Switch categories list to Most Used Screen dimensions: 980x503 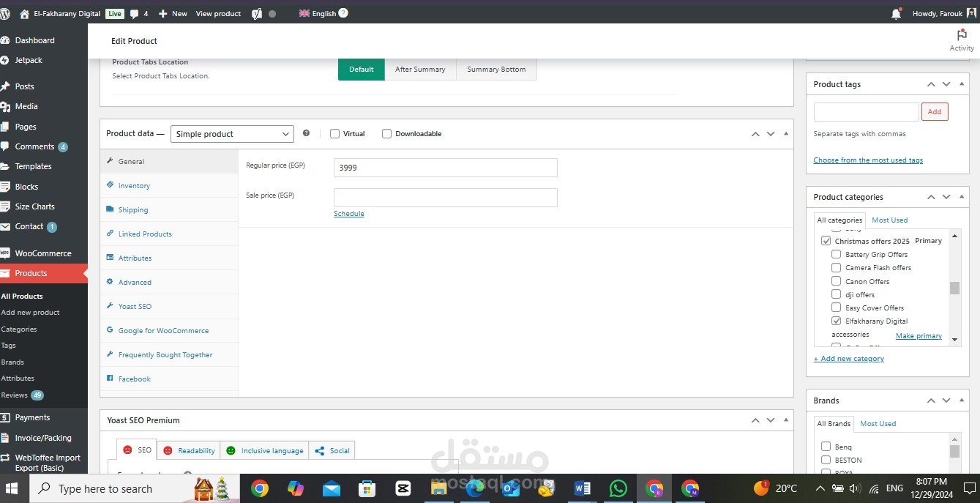(889, 220)
